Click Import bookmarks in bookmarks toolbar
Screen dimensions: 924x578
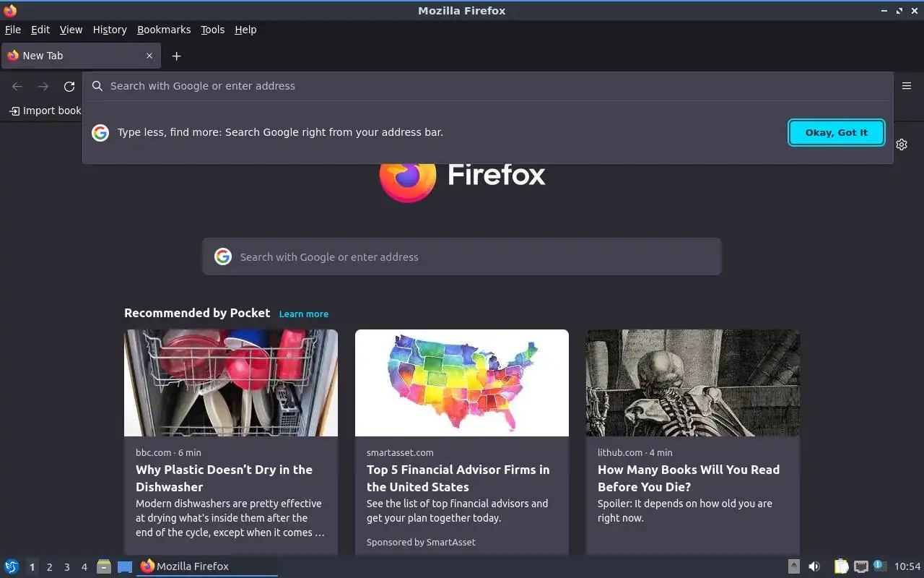[x=45, y=111]
